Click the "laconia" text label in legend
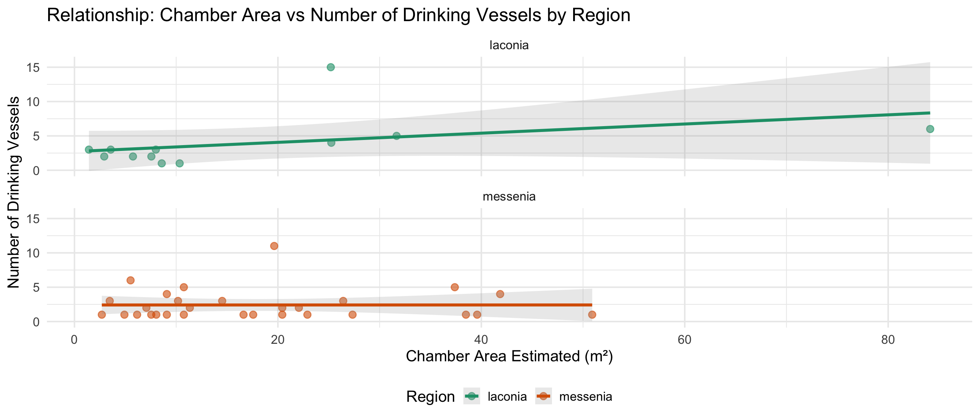Viewport: 980px width, 420px height. point(507,396)
